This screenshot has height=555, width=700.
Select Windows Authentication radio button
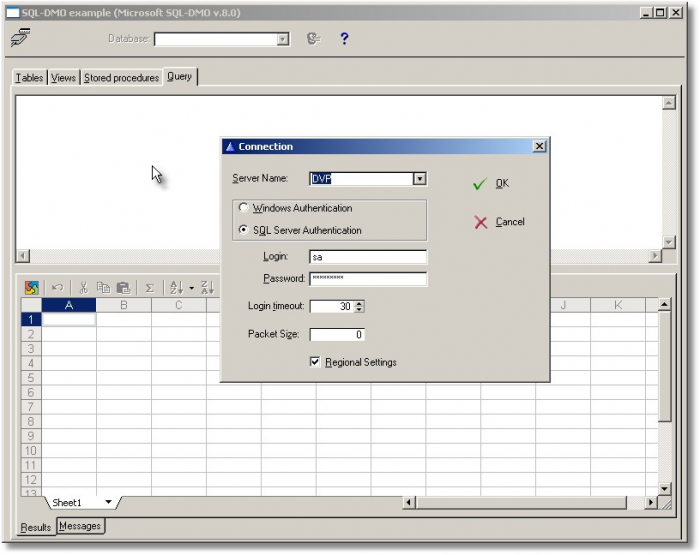tap(243, 208)
